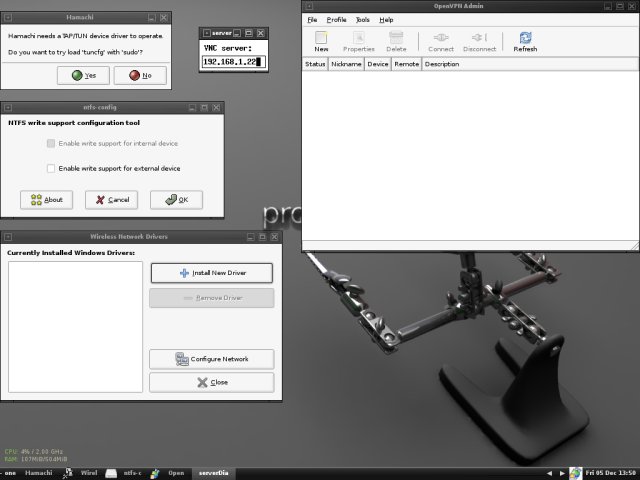Image resolution: width=640 pixels, height=480 pixels.
Task: Open Profile menu in OpenVPN Admin
Action: (x=336, y=20)
